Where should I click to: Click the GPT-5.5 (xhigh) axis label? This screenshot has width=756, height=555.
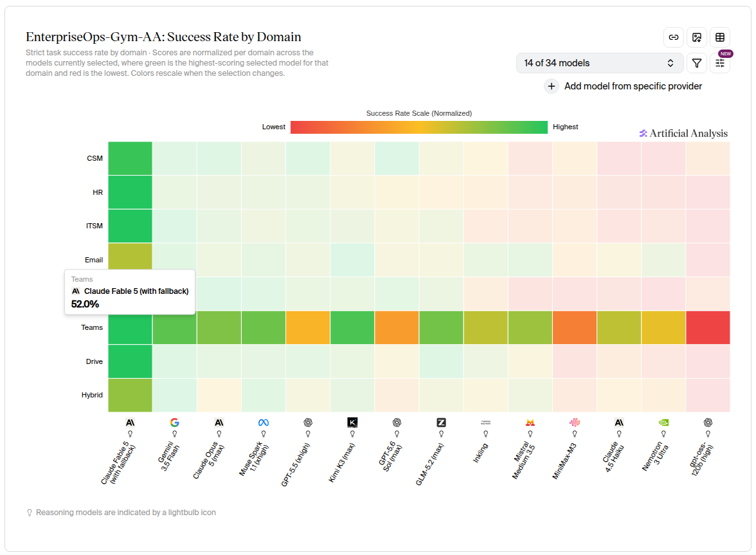[x=295, y=465]
